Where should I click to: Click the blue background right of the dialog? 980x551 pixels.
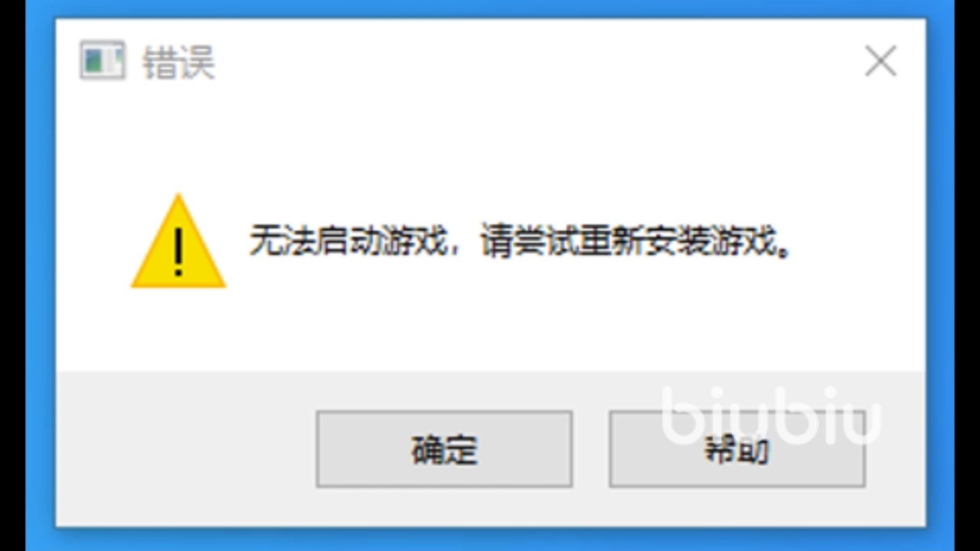[940, 275]
